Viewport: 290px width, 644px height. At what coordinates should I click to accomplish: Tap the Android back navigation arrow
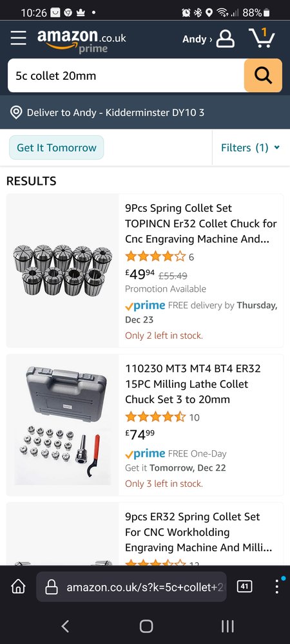pos(65,626)
